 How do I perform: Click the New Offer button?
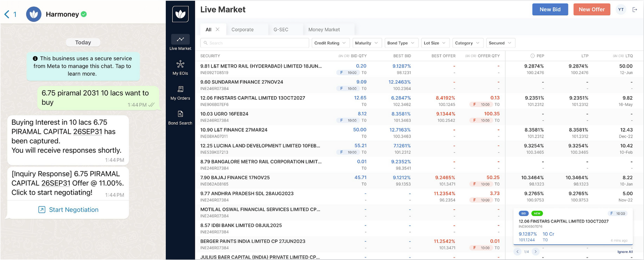click(x=592, y=10)
